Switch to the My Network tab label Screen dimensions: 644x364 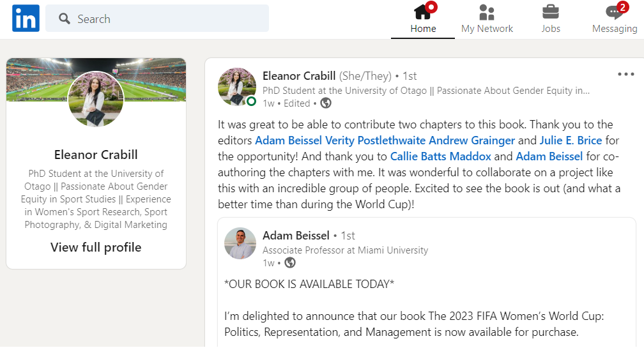pos(487,29)
